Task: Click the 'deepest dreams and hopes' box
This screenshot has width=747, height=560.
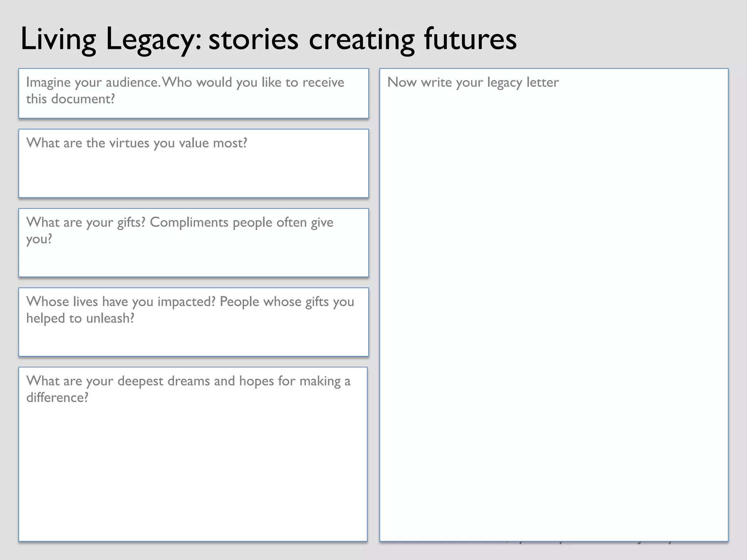Action: point(193,454)
